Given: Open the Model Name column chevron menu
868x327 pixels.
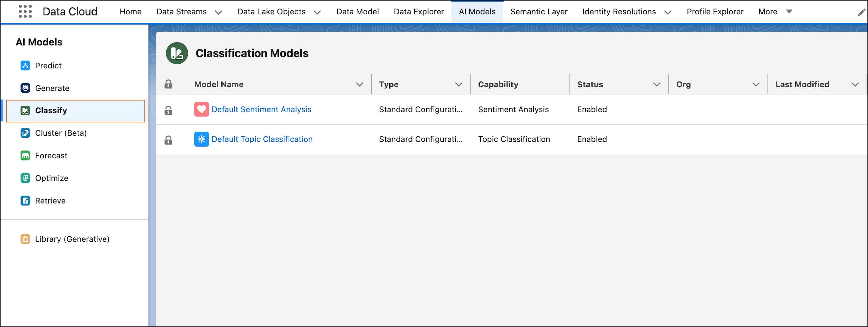Looking at the screenshot, I should click(x=360, y=85).
